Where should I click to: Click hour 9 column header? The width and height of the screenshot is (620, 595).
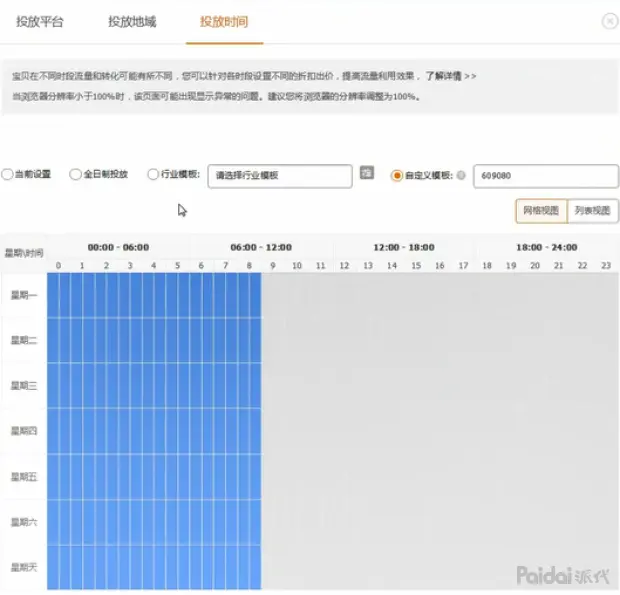coord(273,266)
